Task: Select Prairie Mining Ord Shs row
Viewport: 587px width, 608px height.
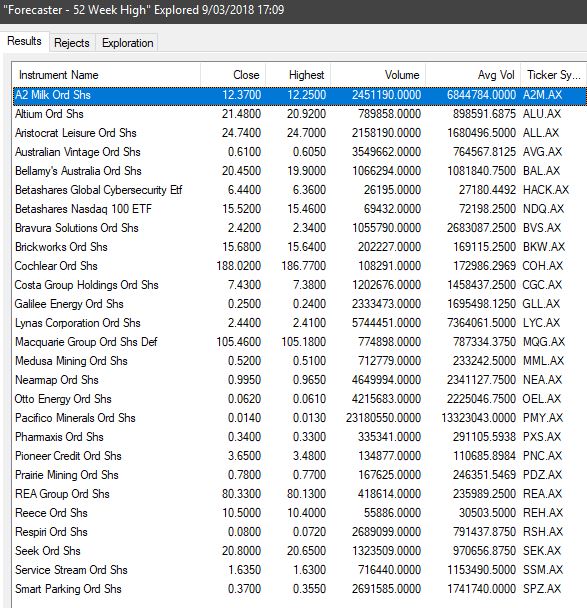Action: pyautogui.click(x=300, y=475)
